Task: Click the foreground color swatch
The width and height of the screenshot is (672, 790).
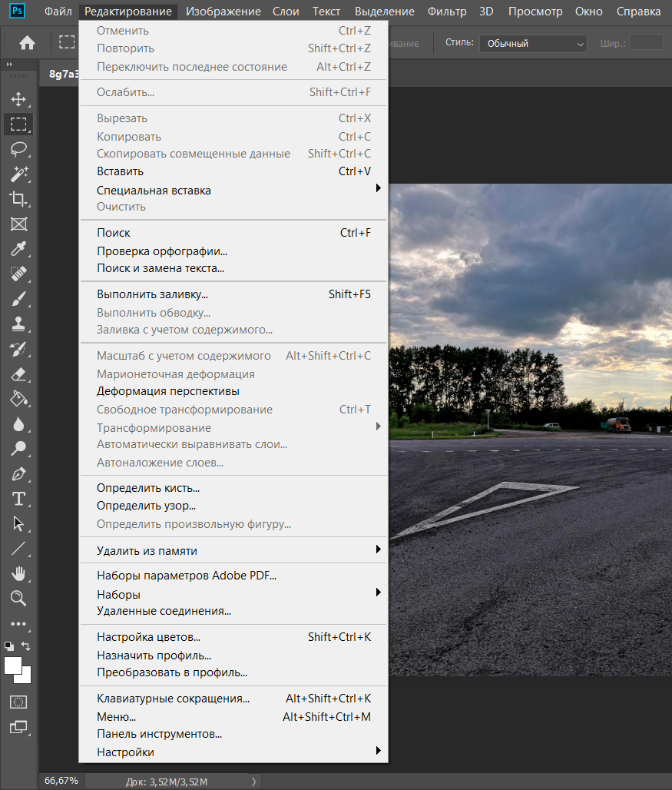Action: 12,666
